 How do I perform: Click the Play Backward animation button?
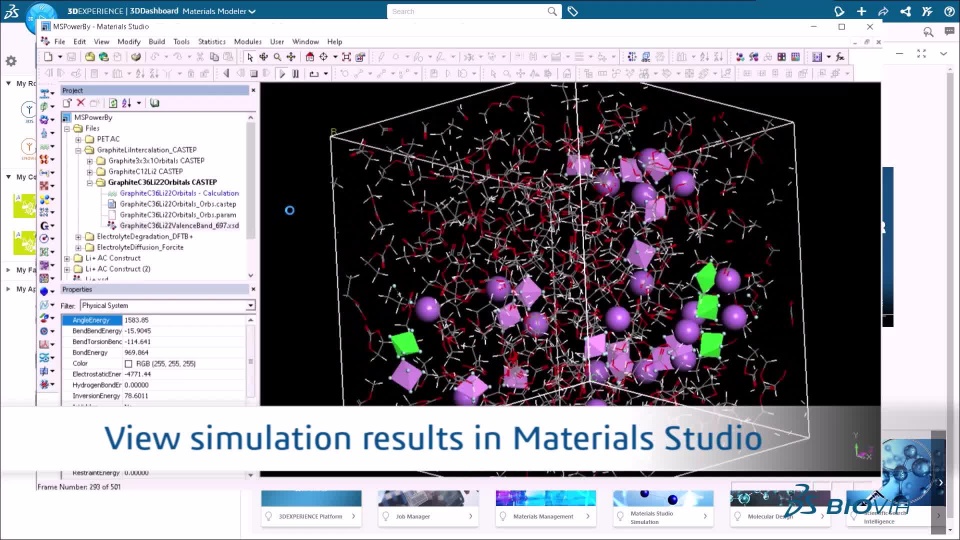pyautogui.click(x=226, y=73)
